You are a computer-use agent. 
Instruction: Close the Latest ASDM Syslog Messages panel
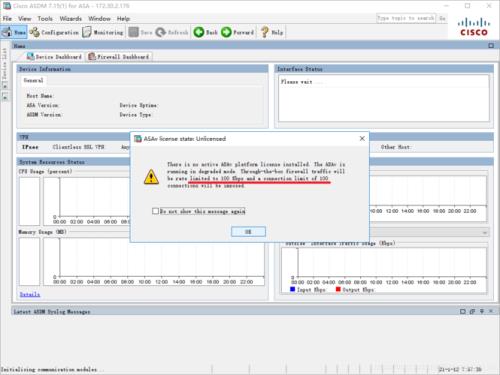pos(491,311)
